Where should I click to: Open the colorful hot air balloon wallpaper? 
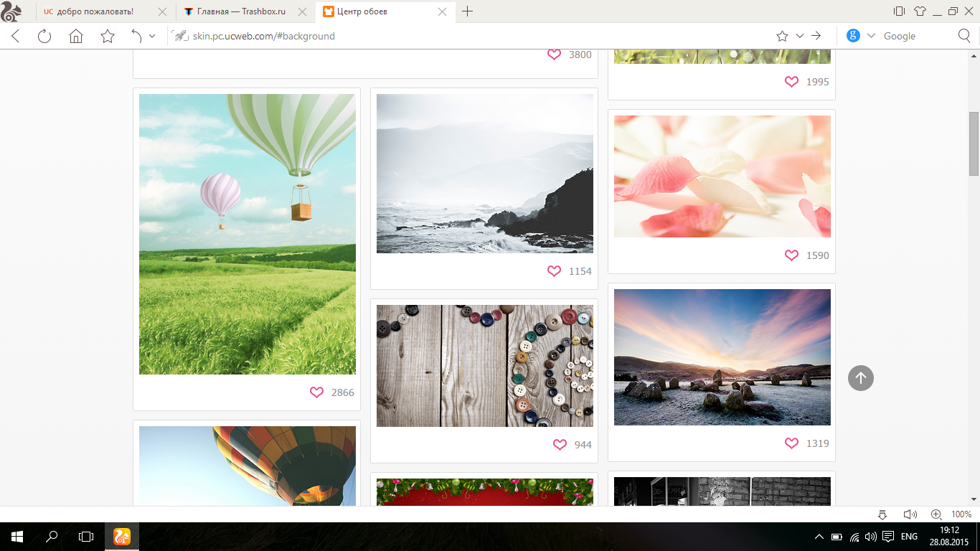click(248, 466)
